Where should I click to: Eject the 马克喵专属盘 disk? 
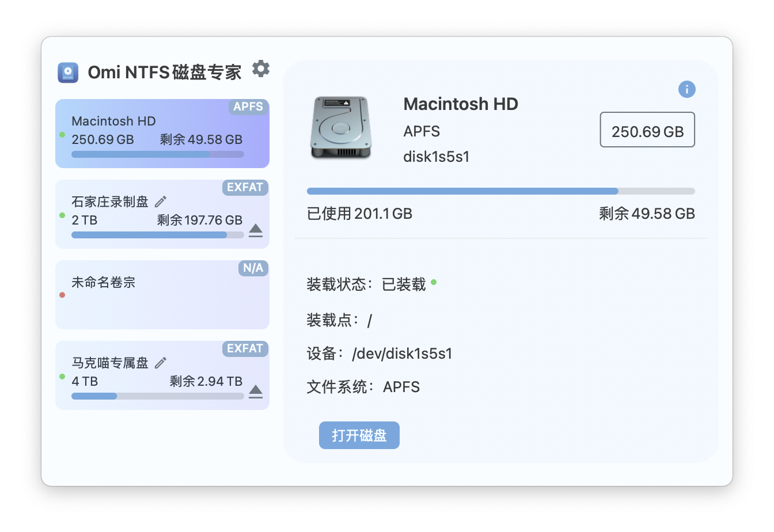[256, 392]
